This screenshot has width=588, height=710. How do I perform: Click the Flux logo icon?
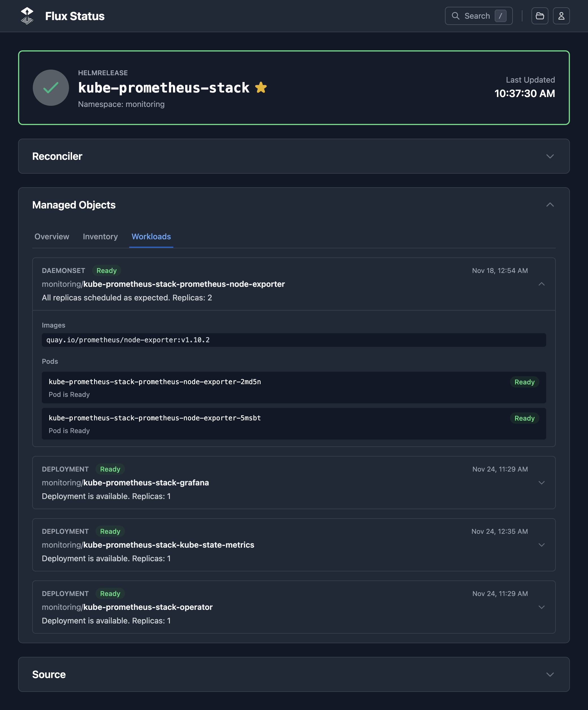(x=27, y=16)
